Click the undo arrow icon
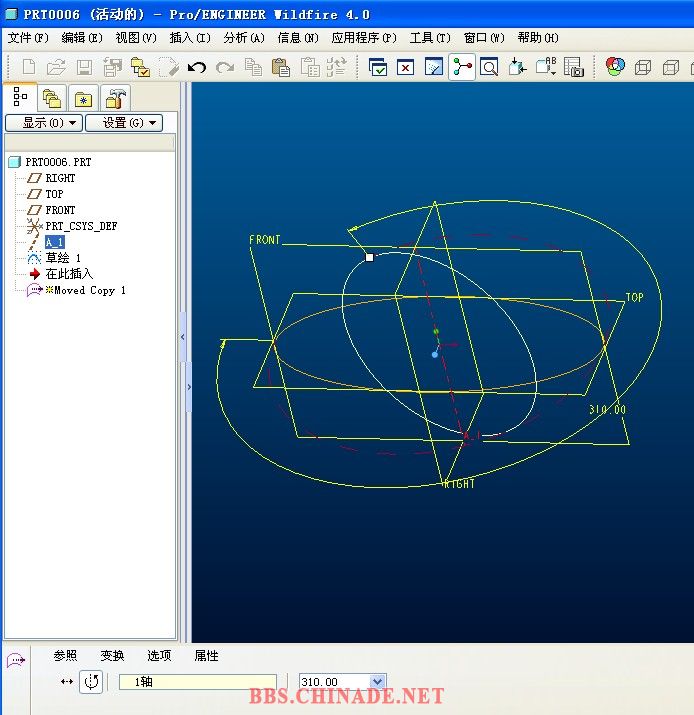694x715 pixels. pyautogui.click(x=197, y=67)
